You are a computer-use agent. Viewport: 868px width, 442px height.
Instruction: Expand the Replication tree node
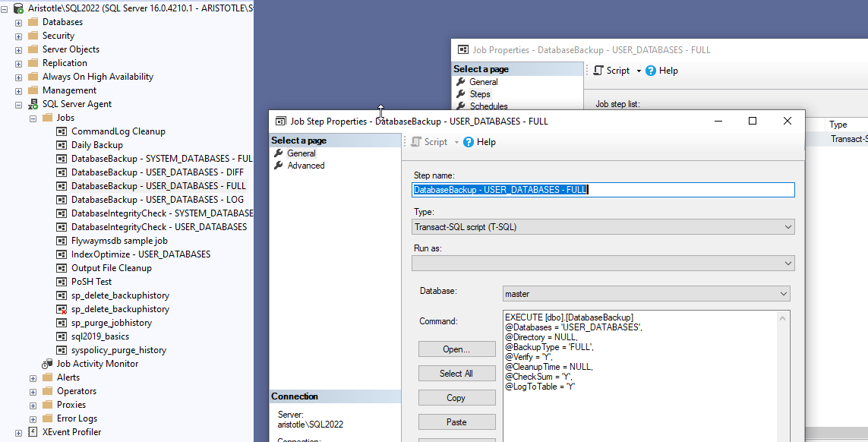click(18, 63)
